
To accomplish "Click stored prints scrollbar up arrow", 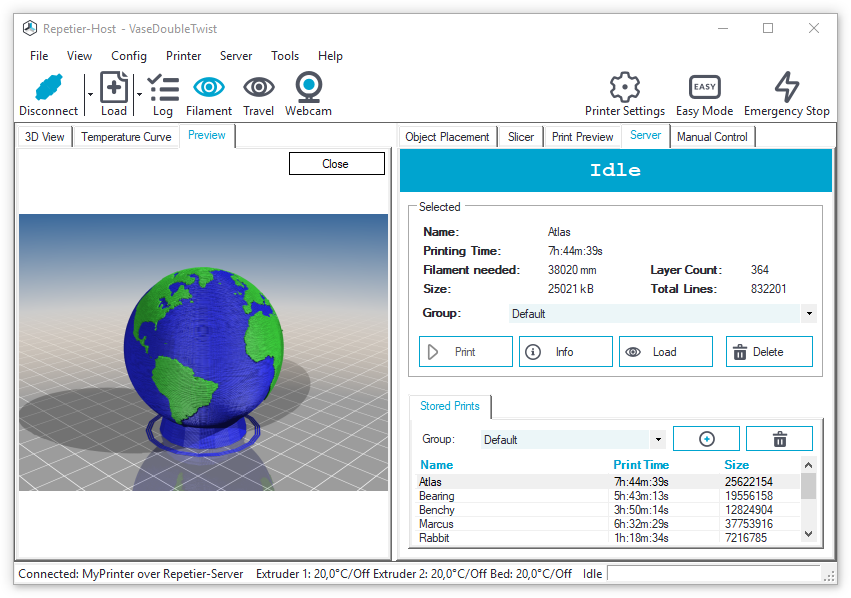I will pos(808,465).
